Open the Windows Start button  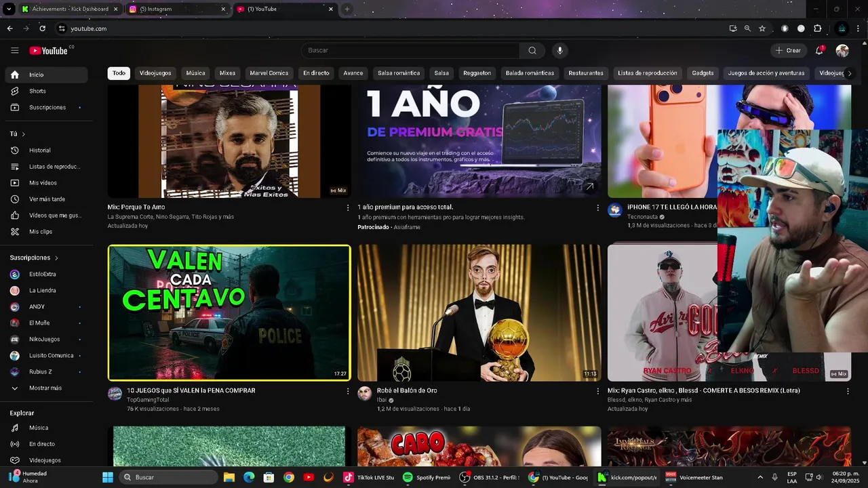pyautogui.click(x=108, y=477)
